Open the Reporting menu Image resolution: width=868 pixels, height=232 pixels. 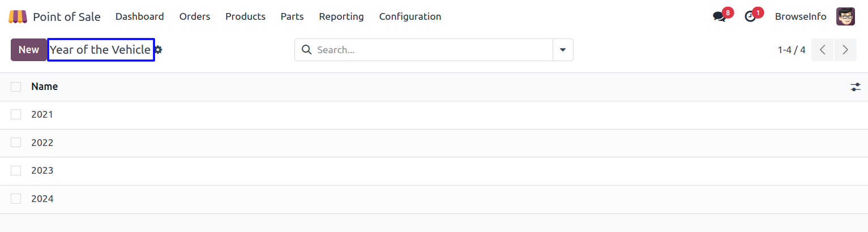341,16
